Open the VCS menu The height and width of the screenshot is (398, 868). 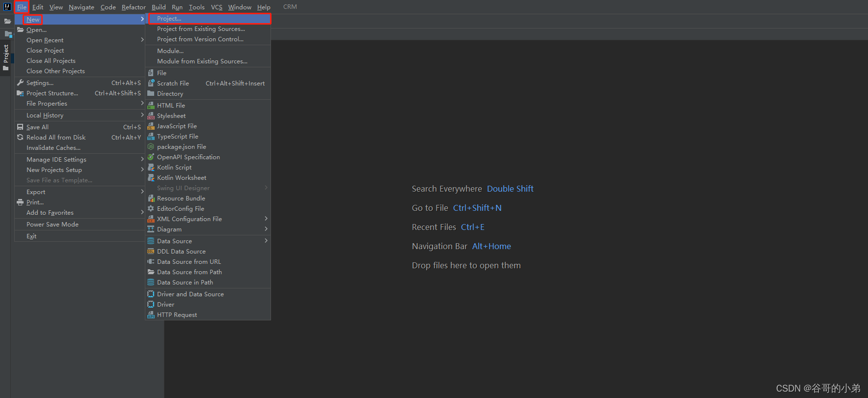pos(217,7)
